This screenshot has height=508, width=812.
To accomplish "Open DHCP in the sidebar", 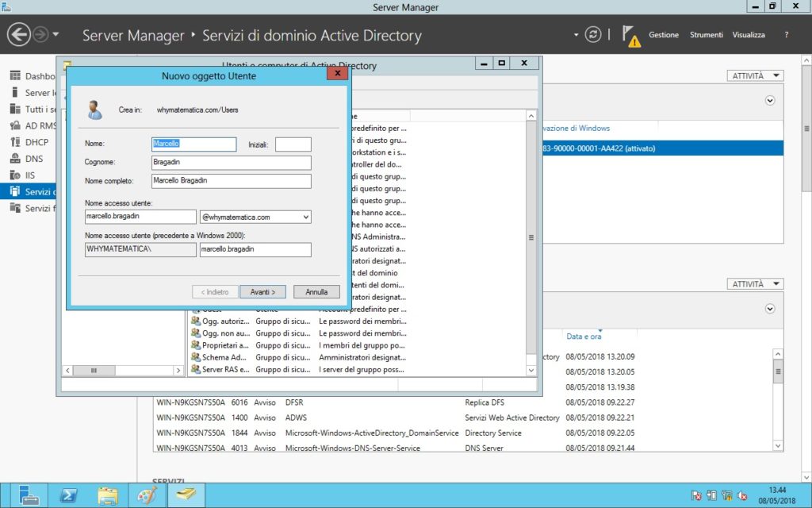I will tap(32, 142).
